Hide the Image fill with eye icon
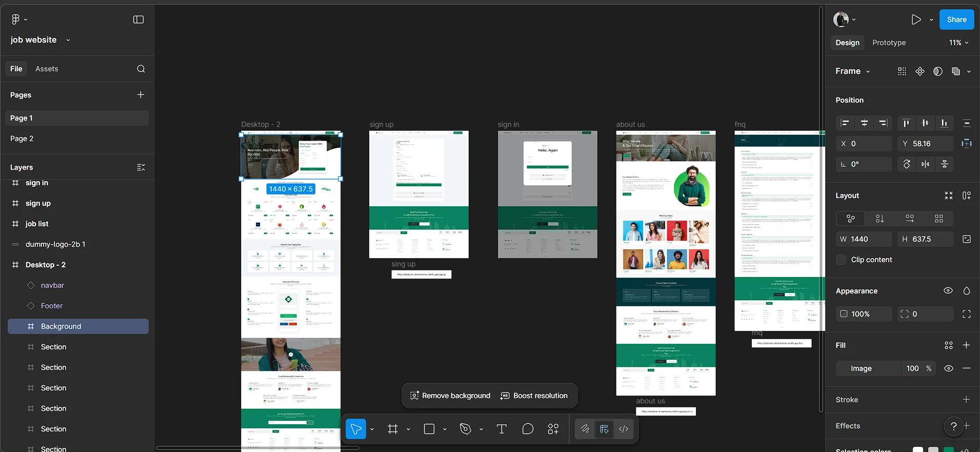Screen dimensions: 980x452 point(949,368)
